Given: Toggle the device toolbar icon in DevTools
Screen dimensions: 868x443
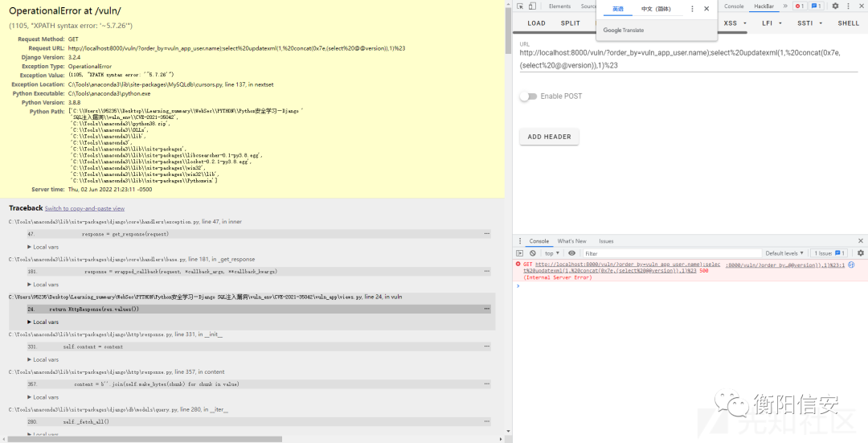Looking at the screenshot, I should pyautogui.click(x=532, y=6).
